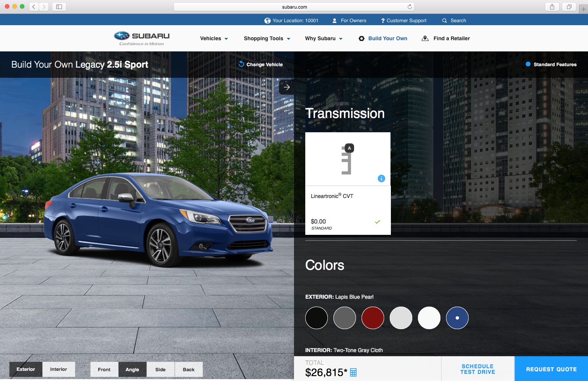The height and width of the screenshot is (381, 588).
Task: Select the silver exterior color swatch
Action: 401,318
